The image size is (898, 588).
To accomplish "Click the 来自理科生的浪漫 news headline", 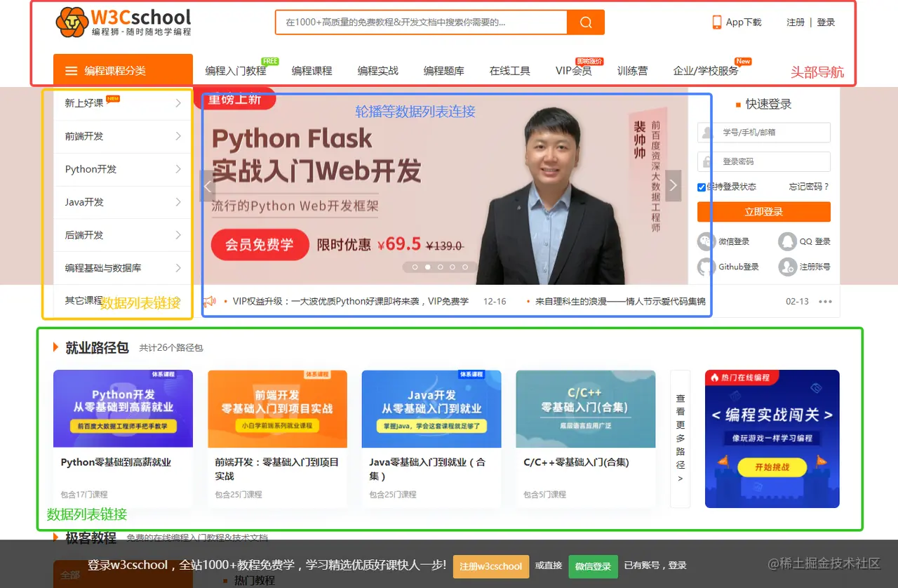I will click(620, 302).
